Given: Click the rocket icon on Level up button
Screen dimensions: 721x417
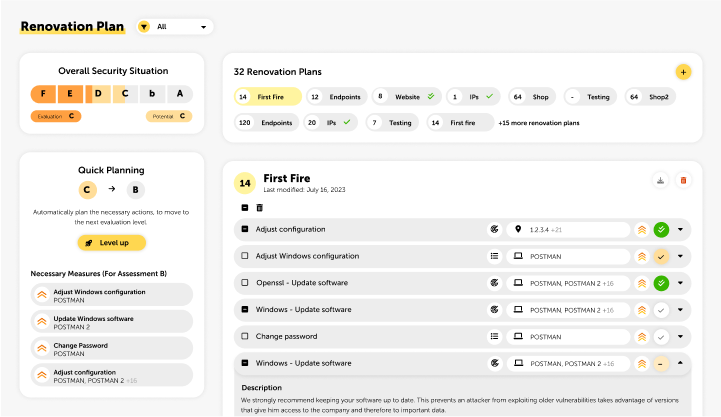Looking at the screenshot, I should point(89,243).
